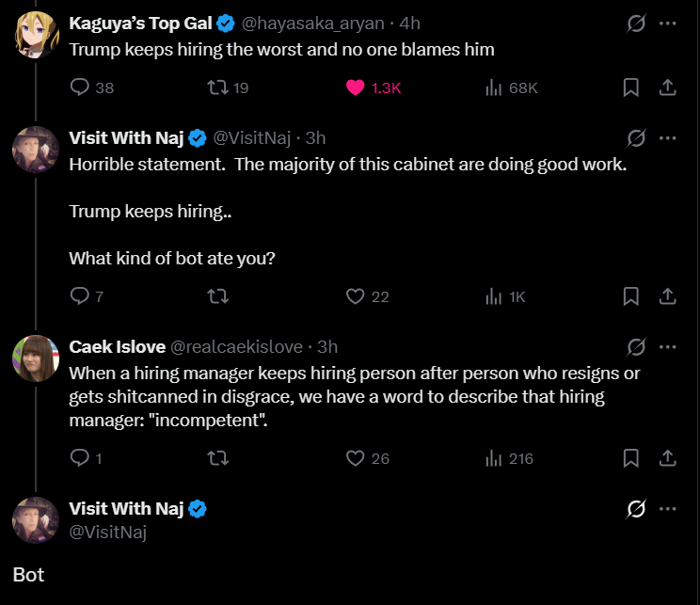Open more options on Caek Islove's reply
The image size is (700, 605).
(668, 347)
